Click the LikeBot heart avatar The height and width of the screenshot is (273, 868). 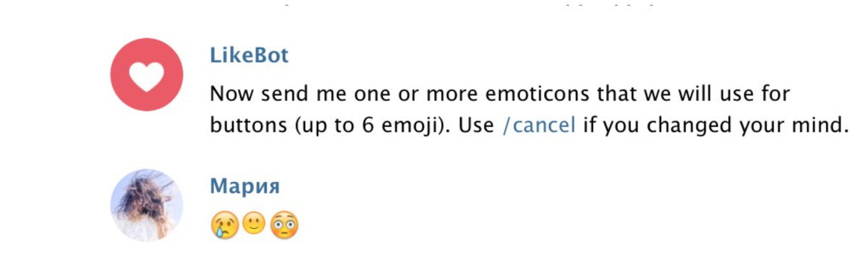147,75
